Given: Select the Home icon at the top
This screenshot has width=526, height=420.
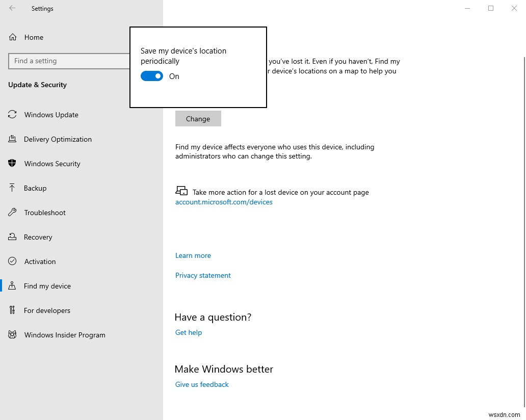Looking at the screenshot, I should pyautogui.click(x=12, y=37).
